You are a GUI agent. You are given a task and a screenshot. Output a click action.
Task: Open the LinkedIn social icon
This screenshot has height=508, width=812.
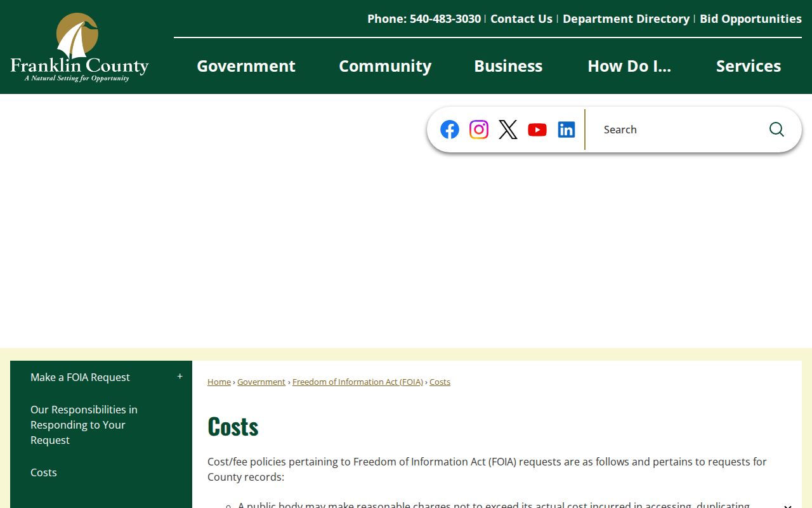(x=566, y=130)
